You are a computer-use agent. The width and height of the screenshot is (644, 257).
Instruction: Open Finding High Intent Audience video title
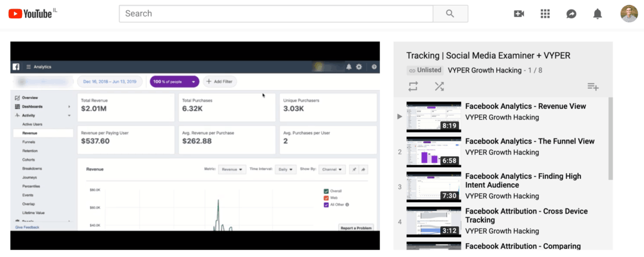tap(523, 181)
